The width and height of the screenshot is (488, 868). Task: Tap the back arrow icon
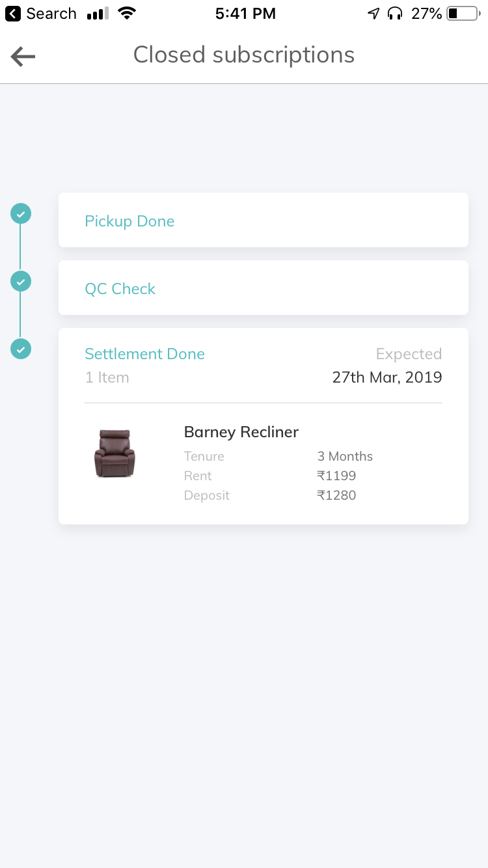[x=23, y=57]
